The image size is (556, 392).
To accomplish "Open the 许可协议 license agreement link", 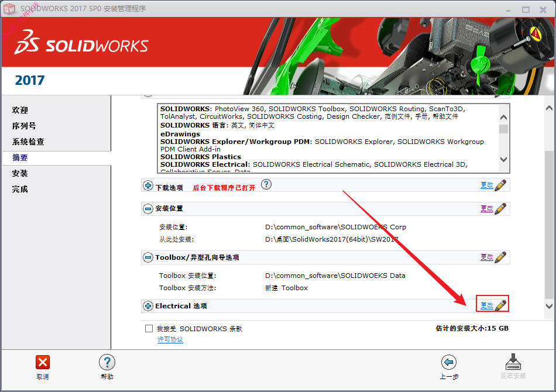I will [x=170, y=339].
